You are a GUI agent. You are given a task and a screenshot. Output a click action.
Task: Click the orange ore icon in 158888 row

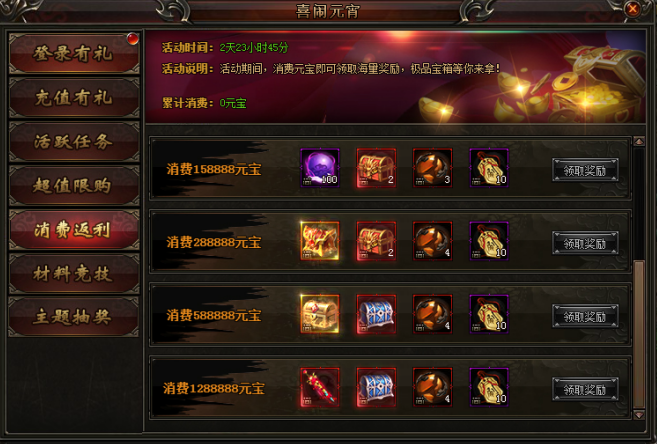tap(432, 168)
